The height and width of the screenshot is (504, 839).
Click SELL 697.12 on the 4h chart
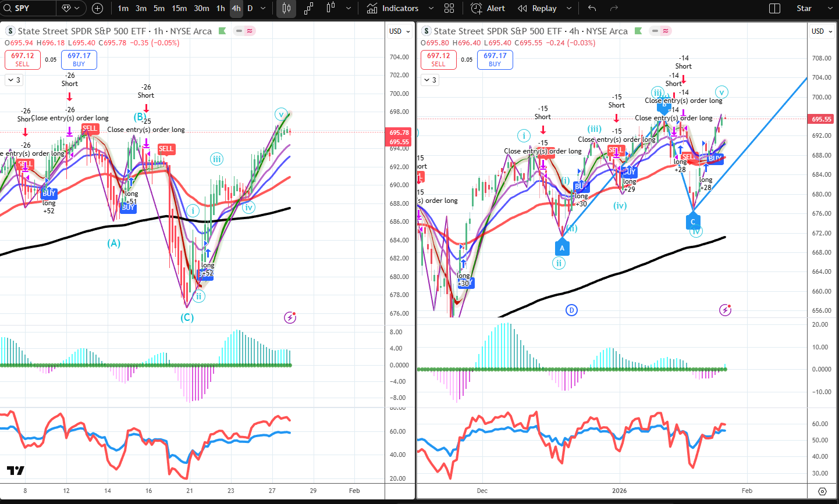point(439,59)
